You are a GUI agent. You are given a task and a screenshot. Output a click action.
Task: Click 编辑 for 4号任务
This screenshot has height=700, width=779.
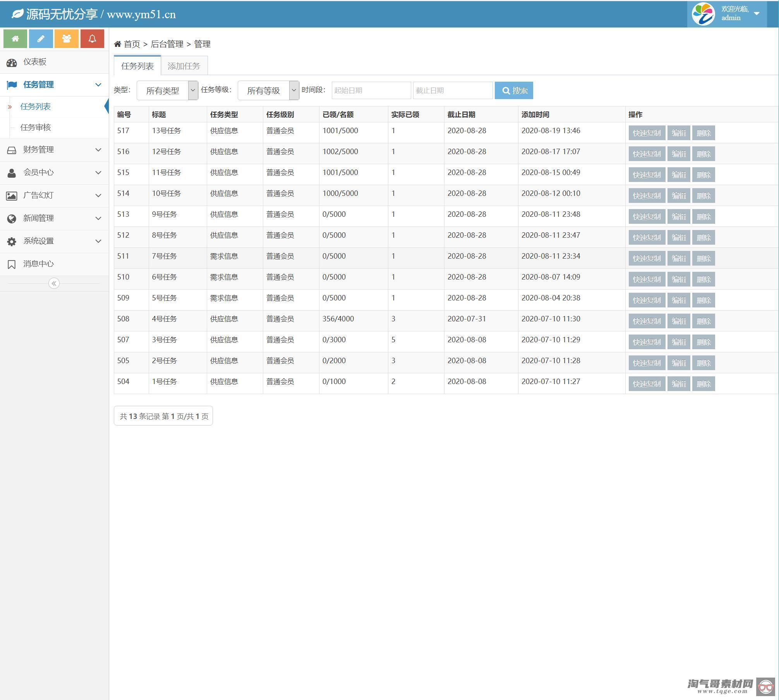[678, 321]
